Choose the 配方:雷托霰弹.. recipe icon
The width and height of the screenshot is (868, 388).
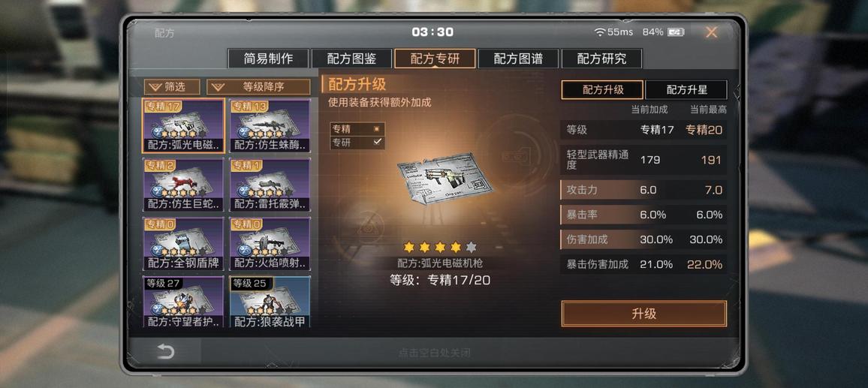pyautogui.click(x=270, y=185)
